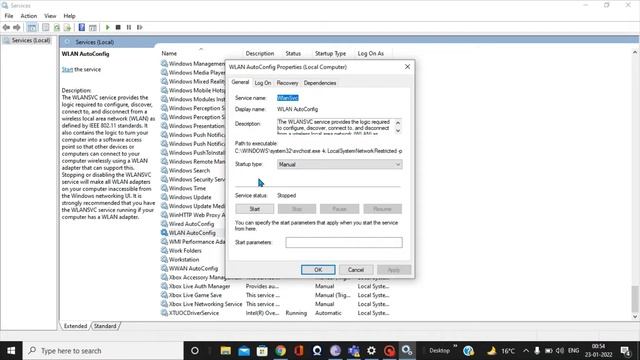Sort by the Name column header
Image resolution: width=640 pixels, height=360 pixels.
tap(169, 53)
